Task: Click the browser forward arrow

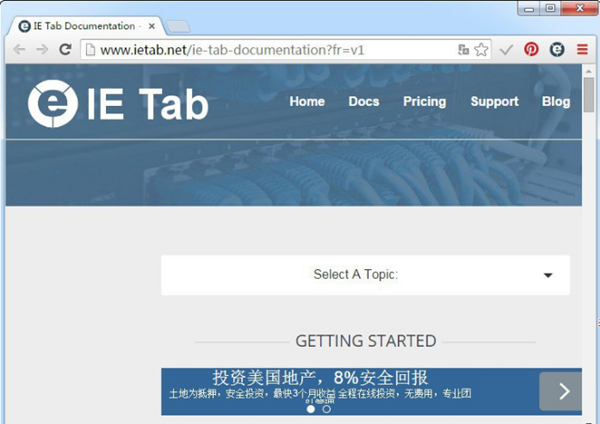Action: tap(42, 49)
